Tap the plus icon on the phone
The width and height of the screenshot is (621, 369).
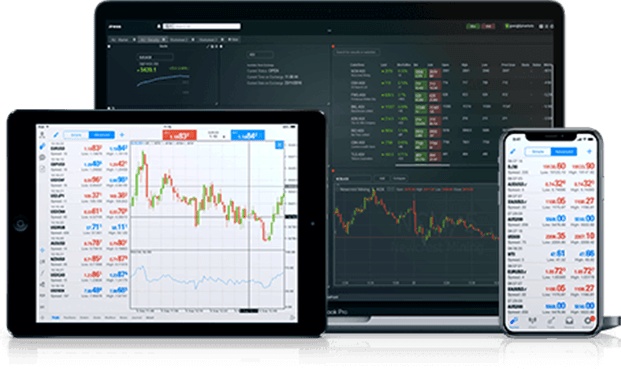tap(589, 152)
